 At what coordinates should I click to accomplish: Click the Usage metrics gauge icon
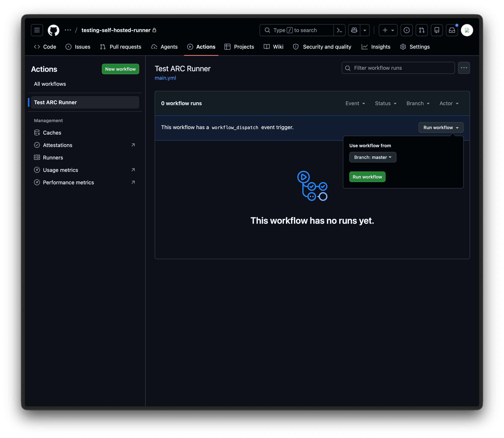click(x=37, y=170)
